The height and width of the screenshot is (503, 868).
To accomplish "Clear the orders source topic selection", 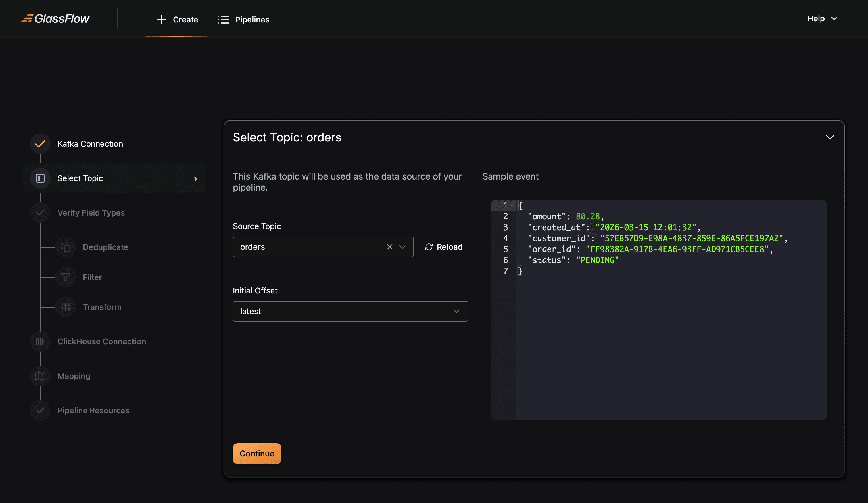I will coord(389,247).
